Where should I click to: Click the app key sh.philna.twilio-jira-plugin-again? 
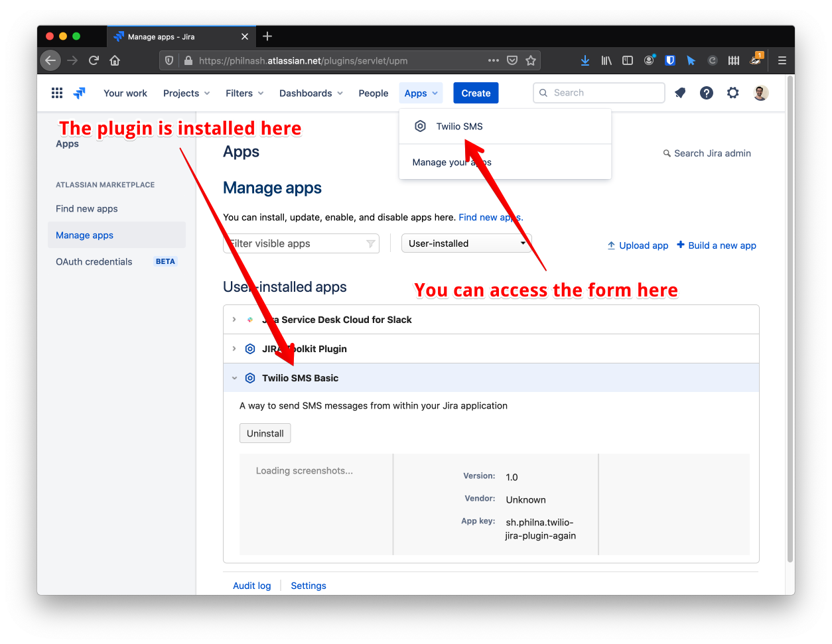point(540,529)
